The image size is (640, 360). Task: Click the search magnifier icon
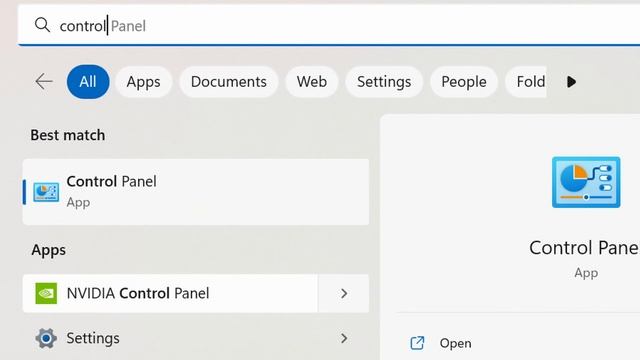tap(42, 25)
